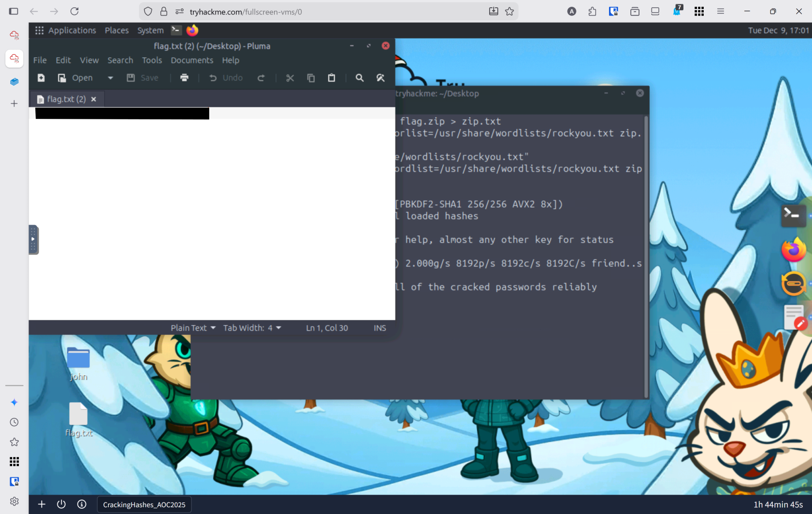Select the flag.txt file on the desktop

[x=78, y=420]
